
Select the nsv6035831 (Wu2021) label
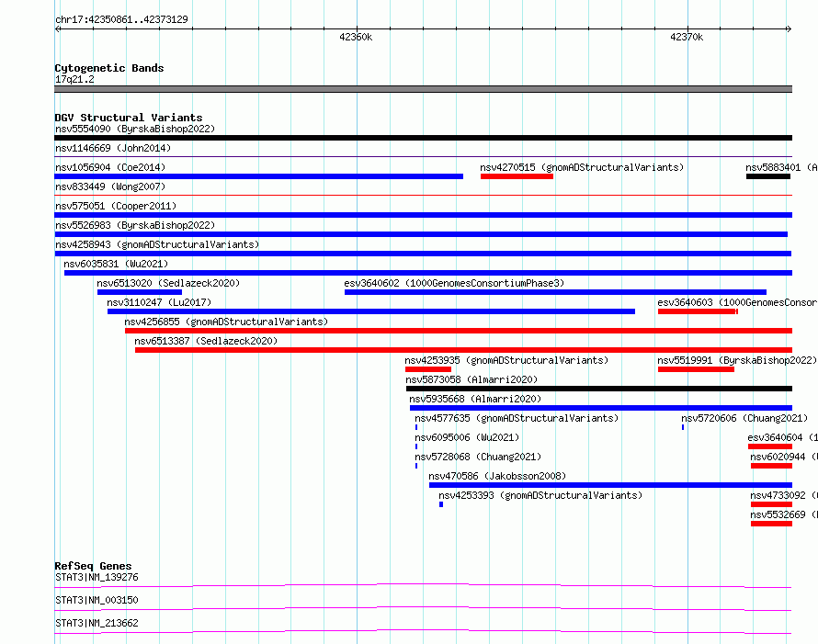[x=116, y=264]
